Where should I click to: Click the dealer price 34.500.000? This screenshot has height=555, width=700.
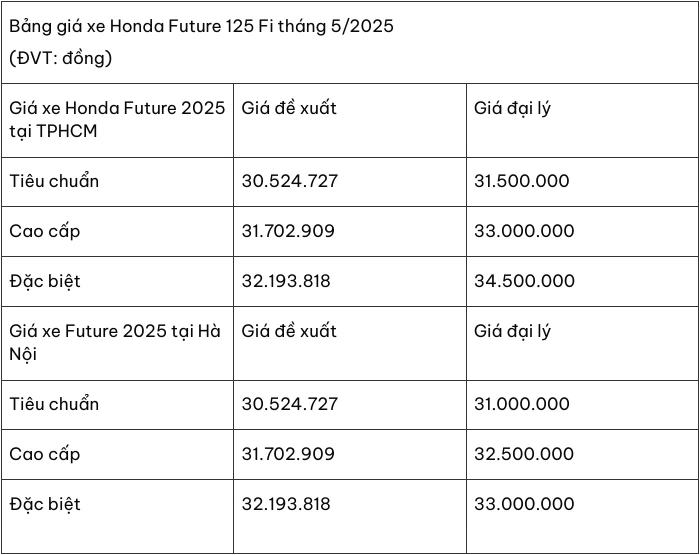(x=524, y=281)
